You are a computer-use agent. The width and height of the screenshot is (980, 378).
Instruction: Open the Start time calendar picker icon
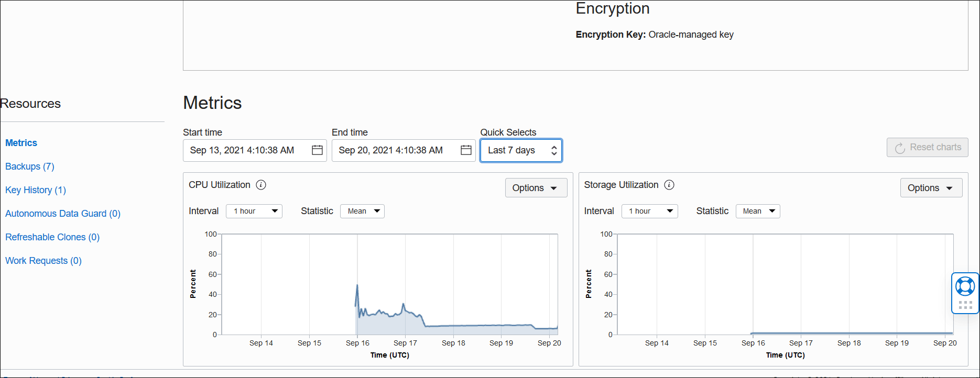pos(317,150)
